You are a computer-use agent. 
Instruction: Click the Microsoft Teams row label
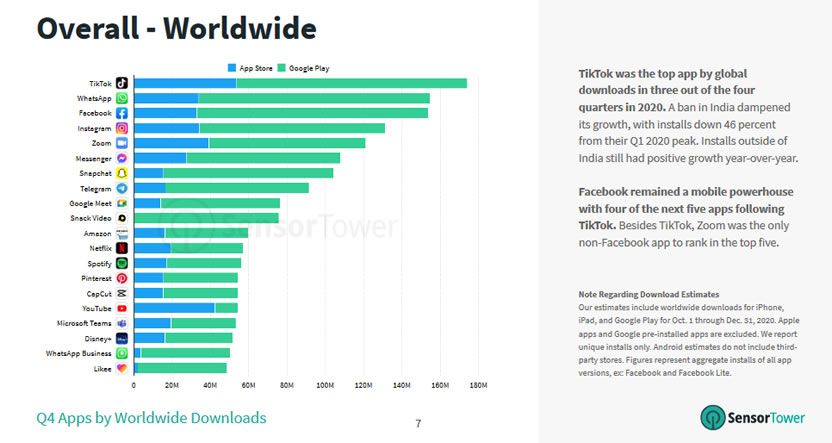[x=84, y=324]
